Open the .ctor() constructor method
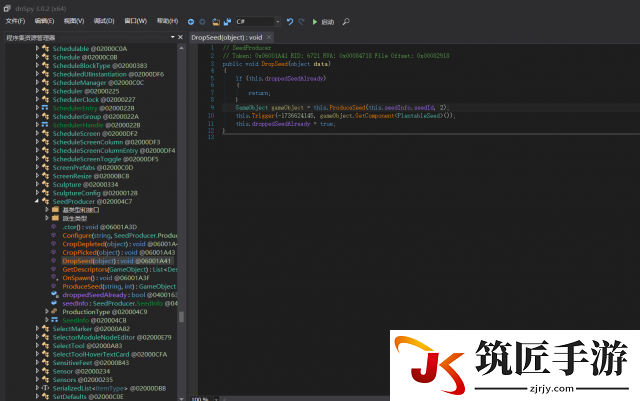The width and height of the screenshot is (640, 401). pyautogui.click(x=99, y=227)
